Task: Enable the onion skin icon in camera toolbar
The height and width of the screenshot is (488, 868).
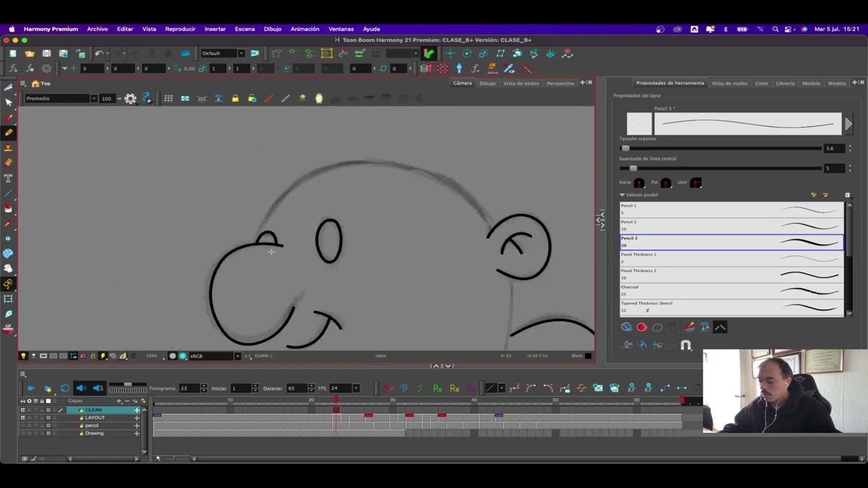Action: click(319, 99)
